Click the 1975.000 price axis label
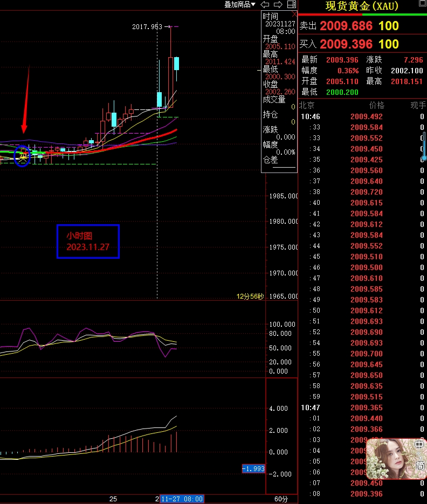The image size is (427, 504). [283, 247]
